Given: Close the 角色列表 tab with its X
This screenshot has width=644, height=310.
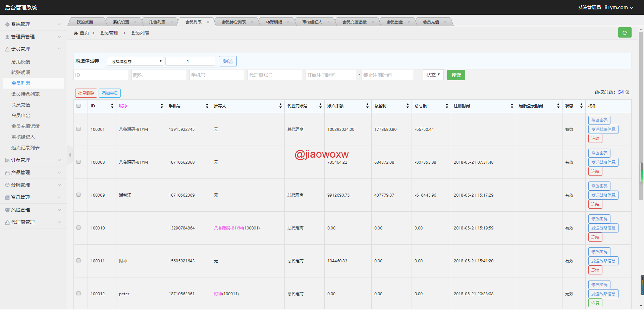Looking at the screenshot, I should [x=171, y=22].
